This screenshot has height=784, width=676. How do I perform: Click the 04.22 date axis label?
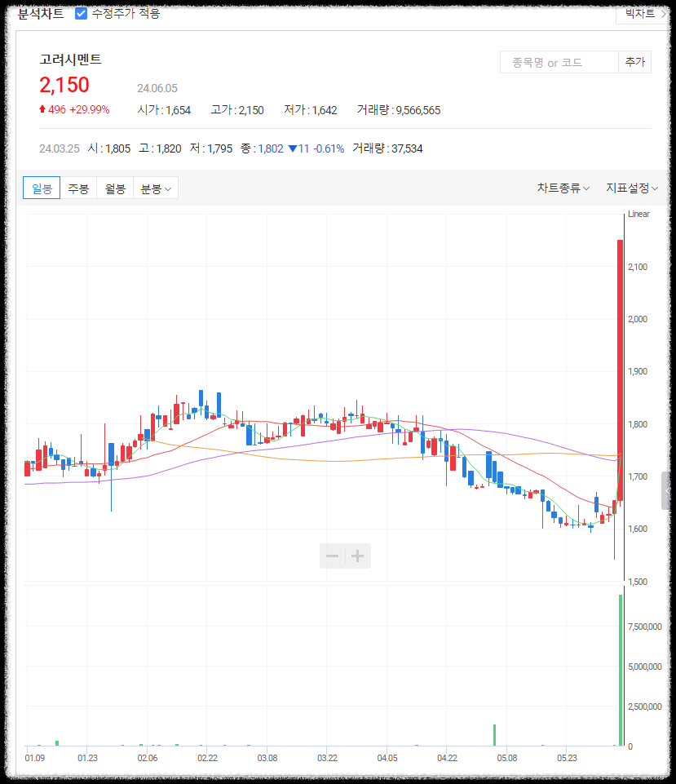[447, 758]
